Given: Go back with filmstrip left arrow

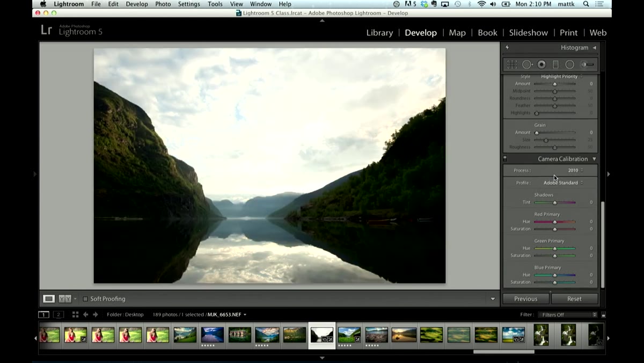Looking at the screenshot, I should coord(85,315).
